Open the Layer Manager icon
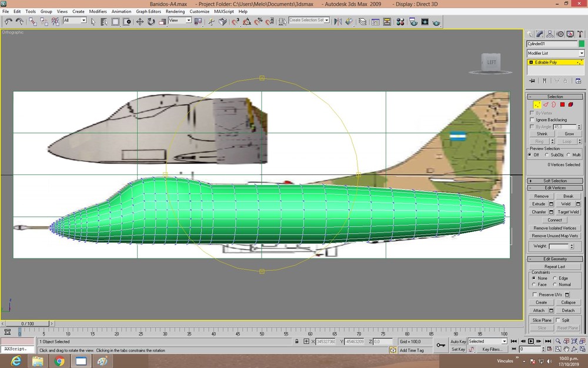The height and width of the screenshot is (368, 588). pyautogui.click(x=362, y=21)
